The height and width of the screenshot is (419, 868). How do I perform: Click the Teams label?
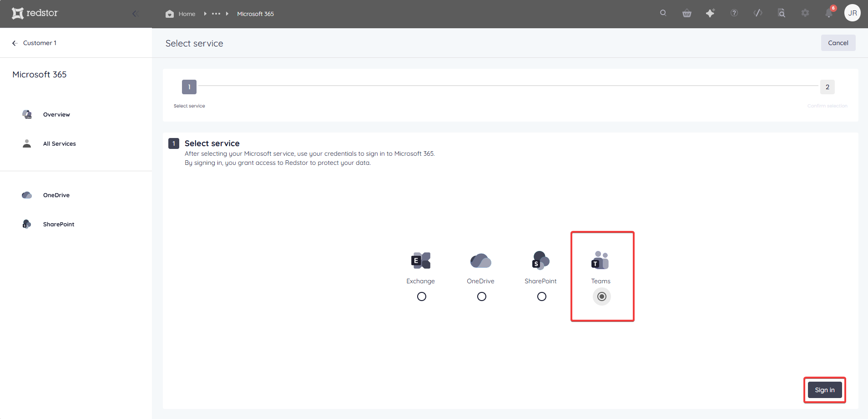coord(601,281)
